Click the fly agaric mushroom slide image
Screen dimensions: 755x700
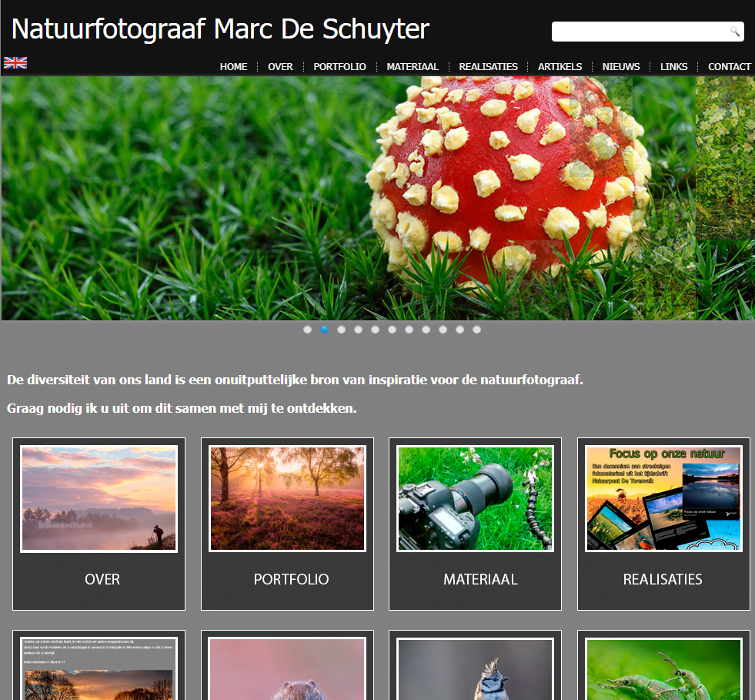378,198
